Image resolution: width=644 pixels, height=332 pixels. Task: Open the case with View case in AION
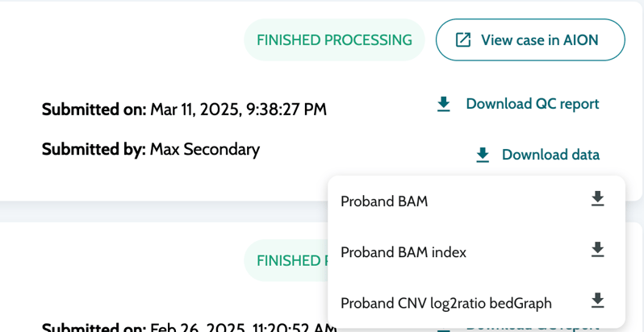pyautogui.click(x=539, y=39)
